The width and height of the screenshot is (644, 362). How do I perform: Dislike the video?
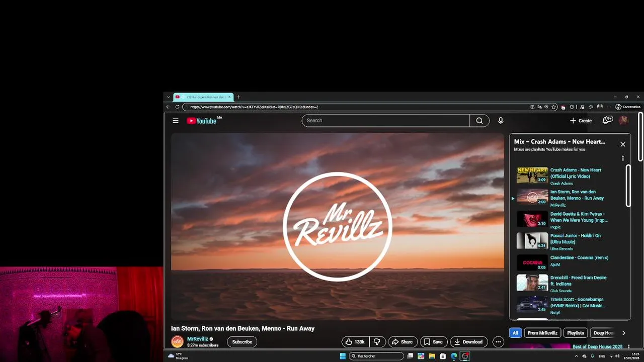pyautogui.click(x=377, y=342)
